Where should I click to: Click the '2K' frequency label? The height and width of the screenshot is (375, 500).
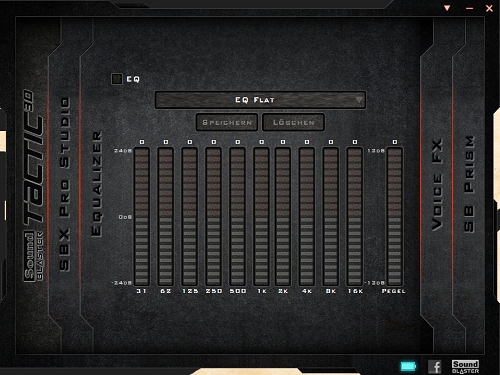click(x=283, y=291)
